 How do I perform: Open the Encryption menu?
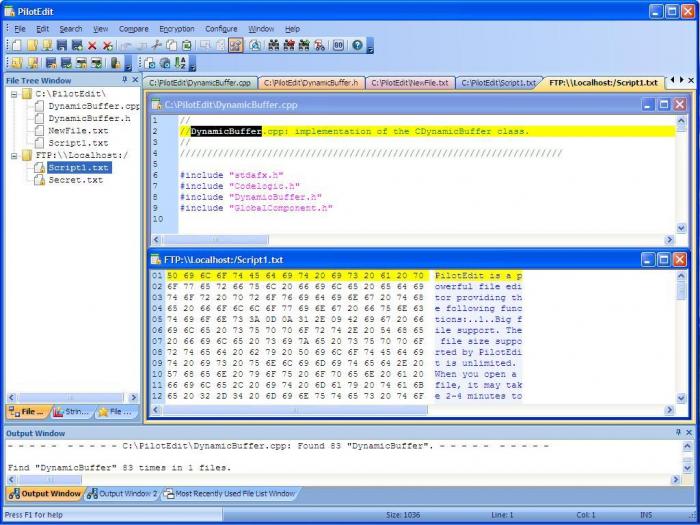click(176, 29)
